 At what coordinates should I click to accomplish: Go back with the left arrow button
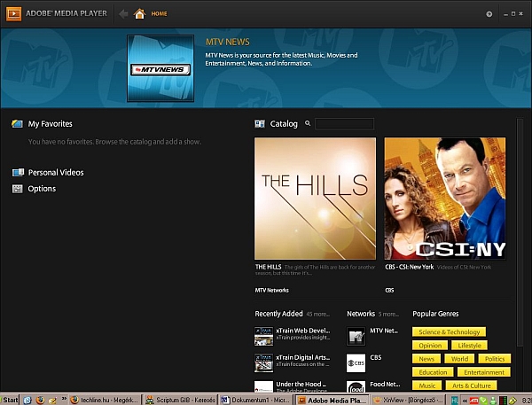point(123,14)
